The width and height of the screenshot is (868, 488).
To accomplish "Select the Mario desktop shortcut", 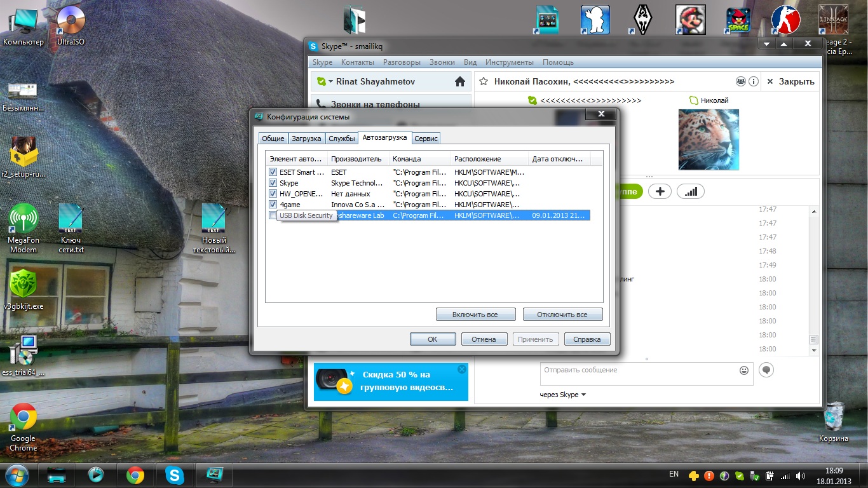I will (x=691, y=20).
